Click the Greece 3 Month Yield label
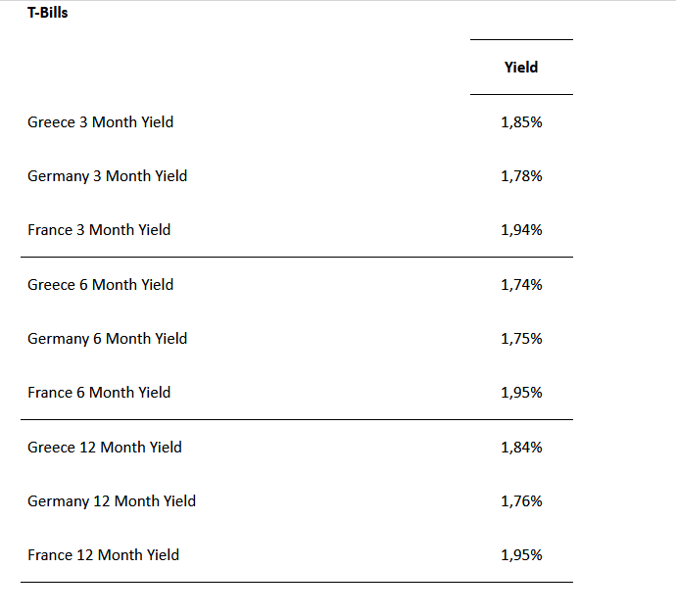The height and width of the screenshot is (616, 676). pyautogui.click(x=100, y=122)
